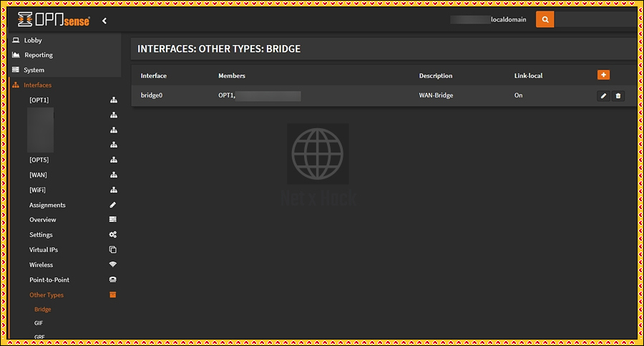This screenshot has width=644, height=346.
Task: Select GIF under Other Types
Action: (39, 323)
